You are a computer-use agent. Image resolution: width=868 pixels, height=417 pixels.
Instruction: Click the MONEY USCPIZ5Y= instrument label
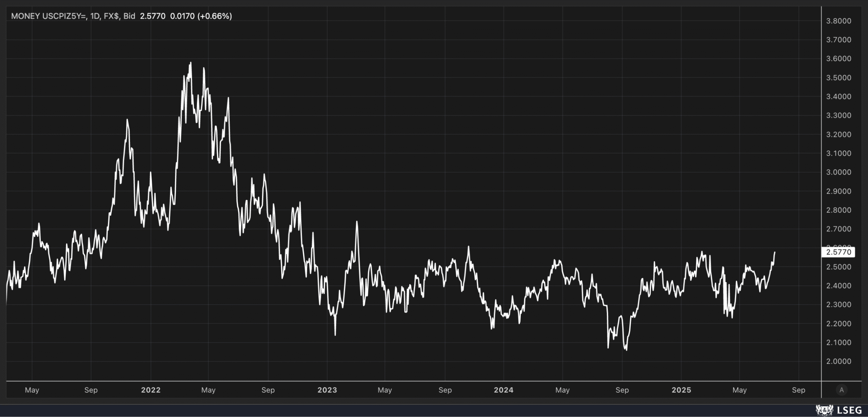tap(48, 16)
